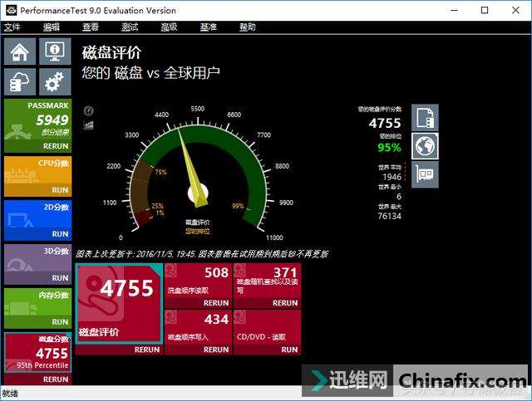Open the 查看 menu

point(91,27)
